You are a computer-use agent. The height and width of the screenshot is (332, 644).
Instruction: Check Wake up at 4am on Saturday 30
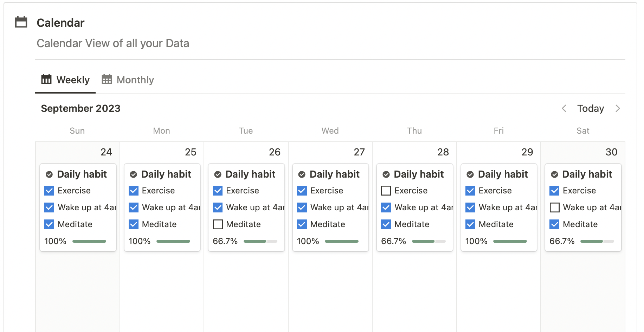tap(554, 207)
